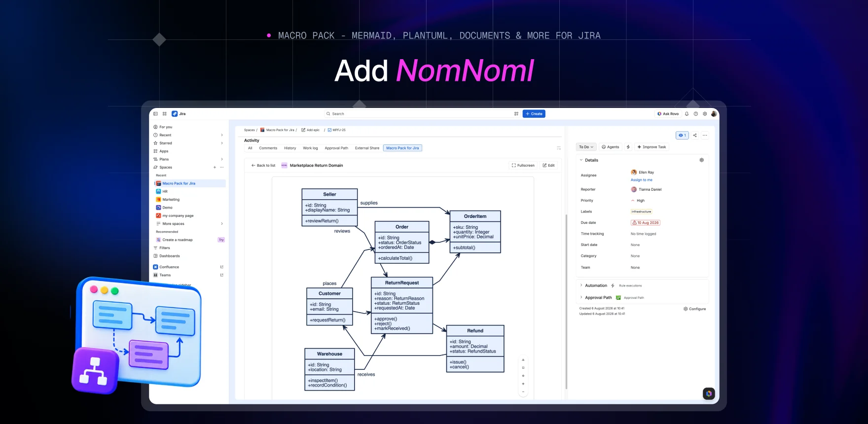Open the work item more actions menu
Image resolution: width=868 pixels, height=424 pixels.
[705, 135]
